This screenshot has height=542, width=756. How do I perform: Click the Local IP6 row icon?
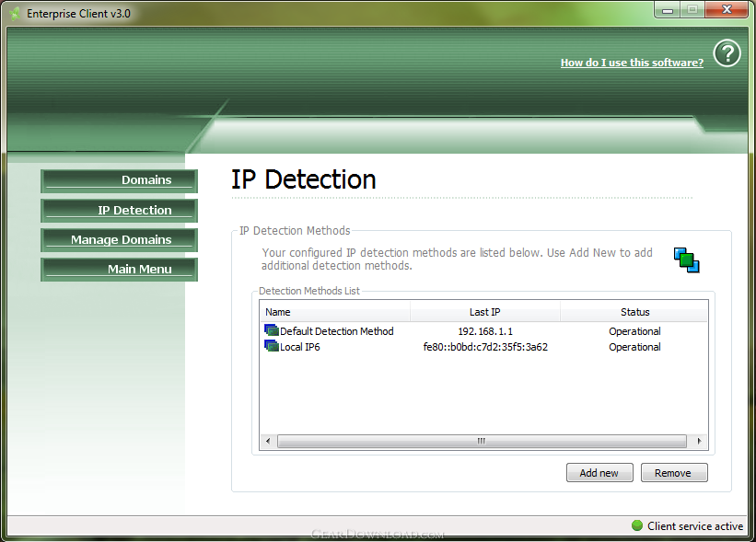[x=272, y=347]
